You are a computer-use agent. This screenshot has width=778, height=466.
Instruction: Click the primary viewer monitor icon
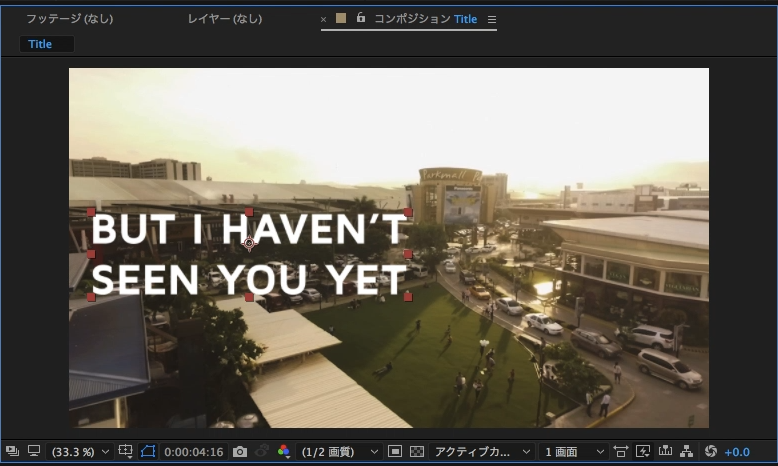point(34,451)
